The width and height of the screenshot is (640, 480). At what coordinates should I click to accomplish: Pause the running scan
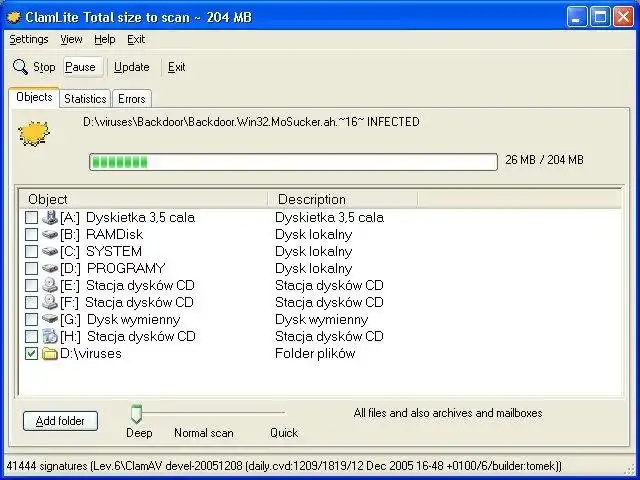click(83, 67)
